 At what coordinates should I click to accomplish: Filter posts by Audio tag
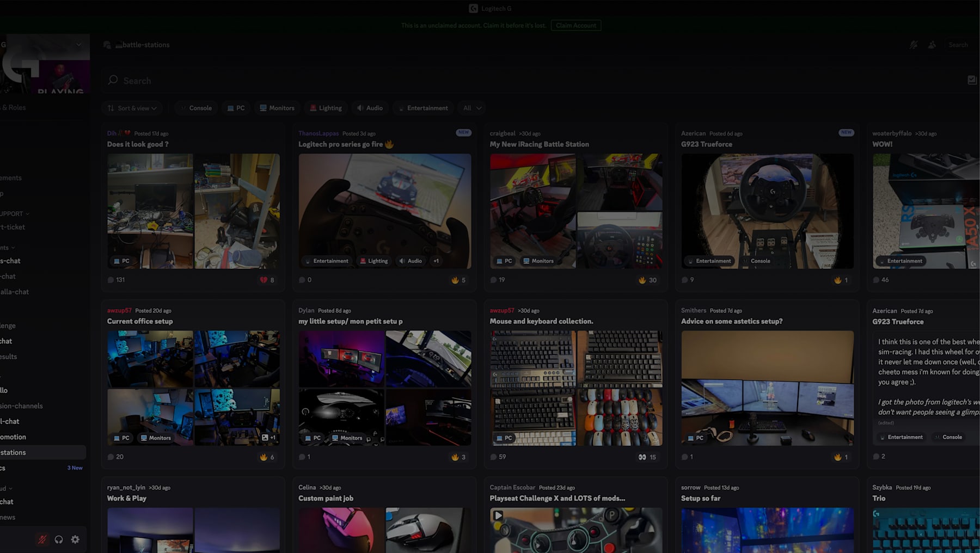pyautogui.click(x=370, y=108)
